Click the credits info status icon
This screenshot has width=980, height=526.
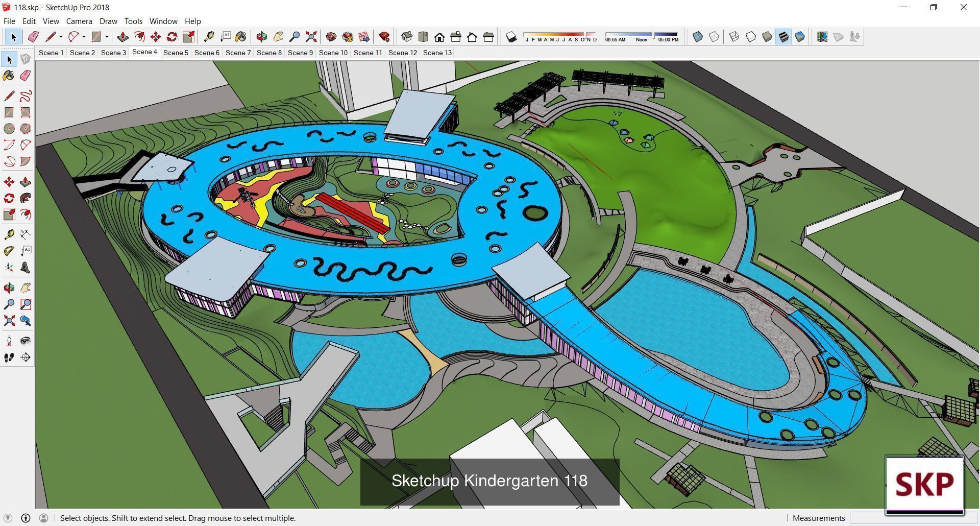click(26, 518)
